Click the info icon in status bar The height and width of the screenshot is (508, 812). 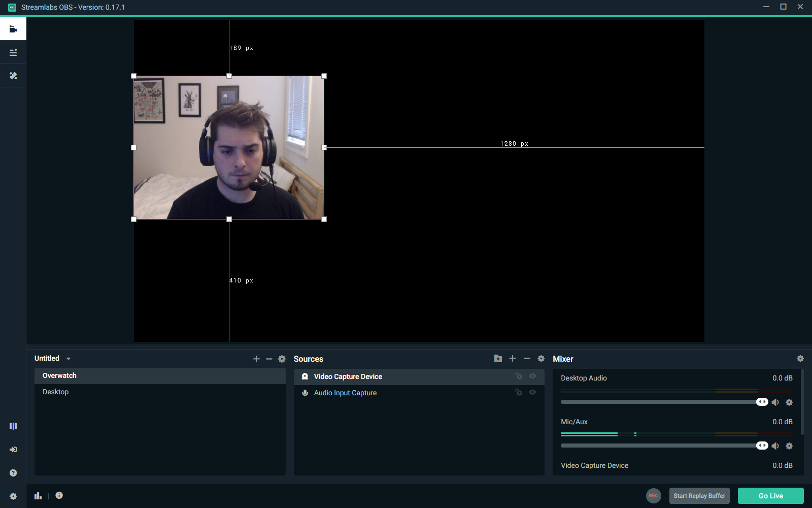59,495
